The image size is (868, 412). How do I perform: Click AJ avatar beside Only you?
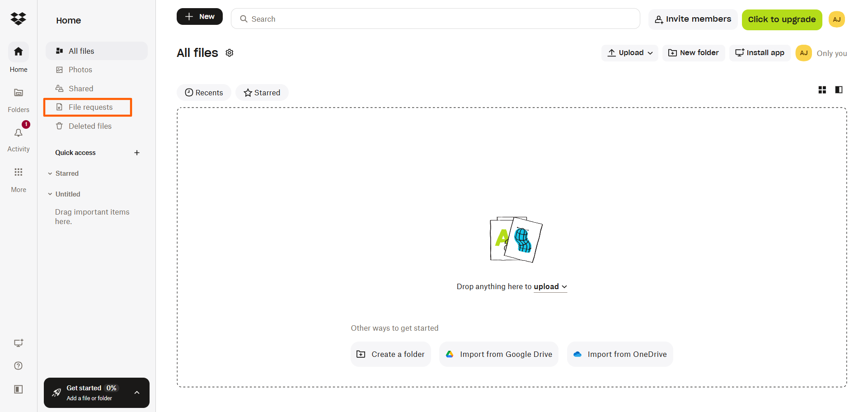coord(804,53)
